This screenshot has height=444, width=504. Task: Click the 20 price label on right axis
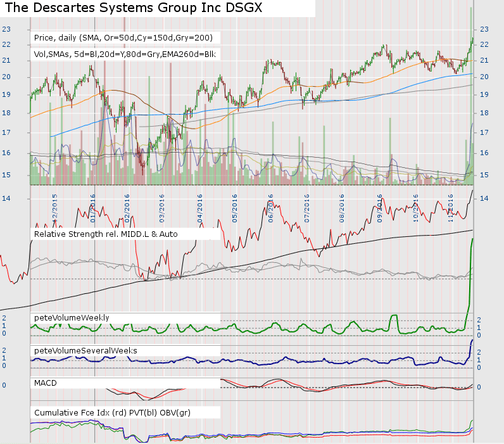[484, 77]
